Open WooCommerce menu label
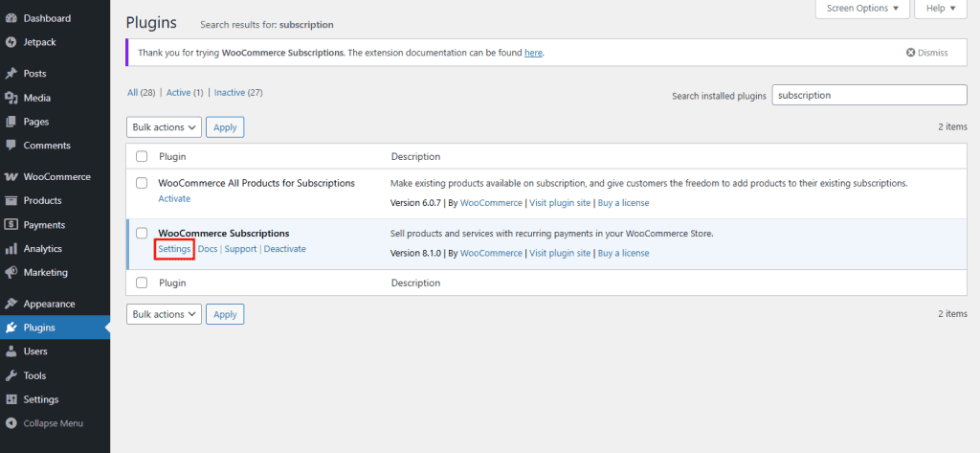 pos(56,176)
